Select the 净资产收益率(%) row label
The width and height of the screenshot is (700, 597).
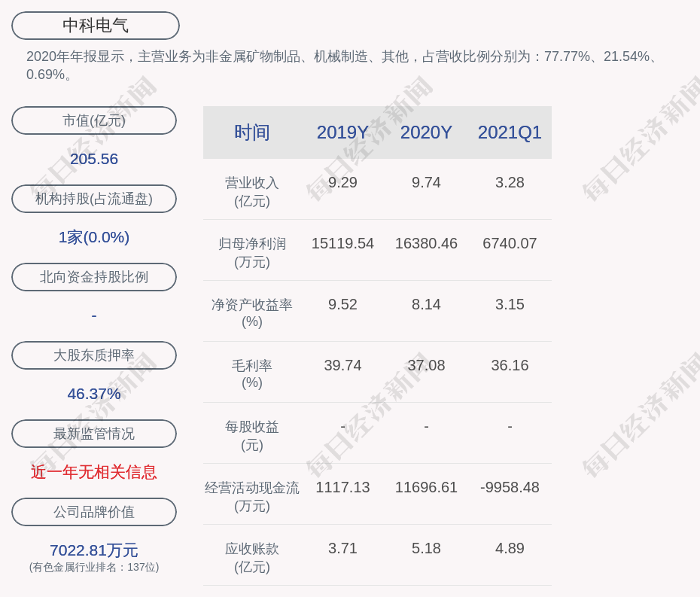pos(252,313)
